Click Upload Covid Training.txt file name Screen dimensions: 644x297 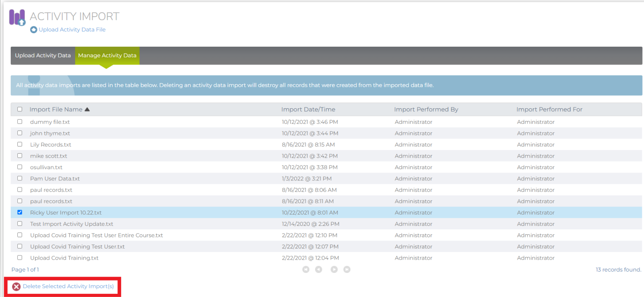point(65,258)
